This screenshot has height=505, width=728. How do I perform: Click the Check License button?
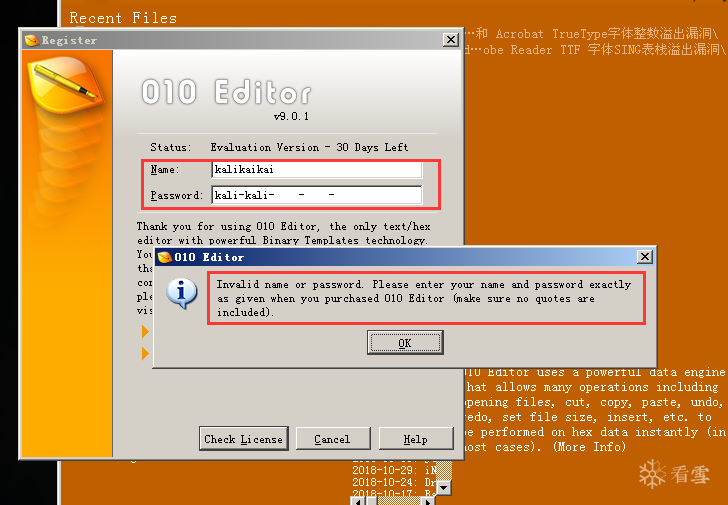[x=244, y=439]
